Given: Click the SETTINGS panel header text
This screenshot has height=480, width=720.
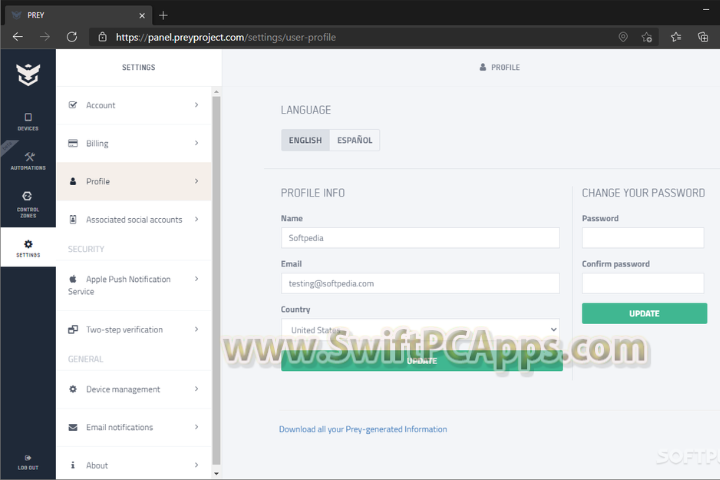Looking at the screenshot, I should point(139,68).
